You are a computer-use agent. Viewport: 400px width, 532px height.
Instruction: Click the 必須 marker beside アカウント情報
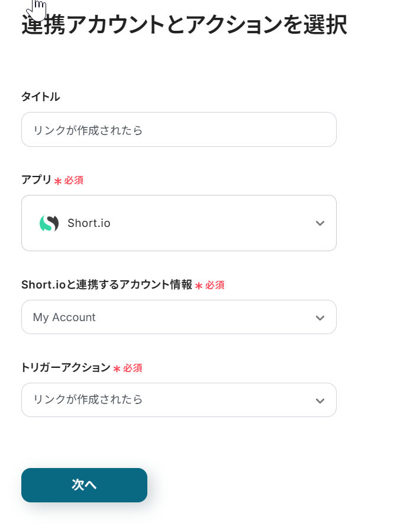coord(215,286)
